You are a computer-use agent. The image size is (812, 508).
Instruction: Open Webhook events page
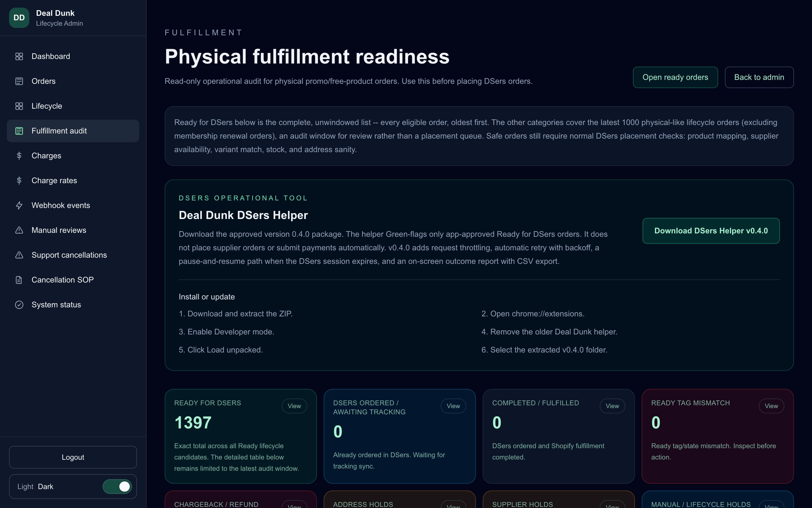73,206
